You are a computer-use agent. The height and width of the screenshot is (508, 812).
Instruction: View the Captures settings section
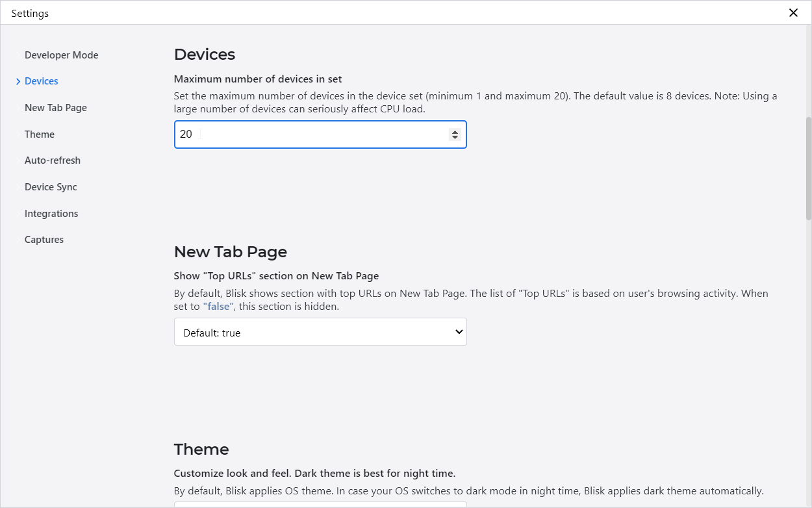(44, 239)
